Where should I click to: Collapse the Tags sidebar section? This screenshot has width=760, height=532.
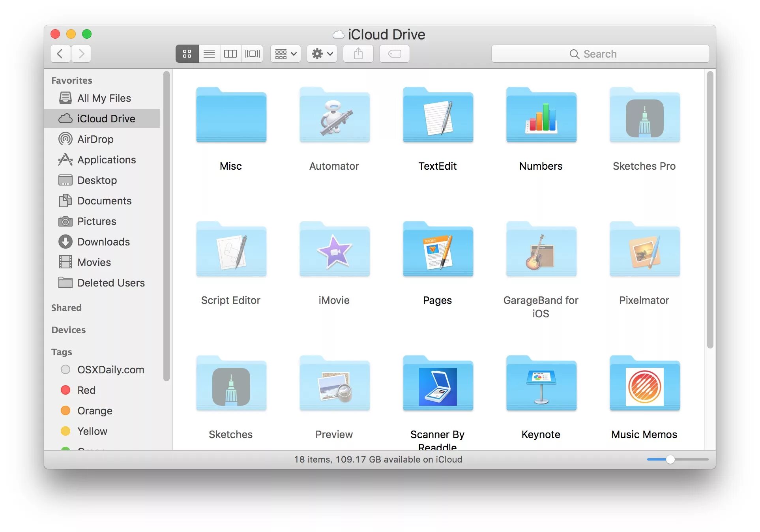point(62,352)
